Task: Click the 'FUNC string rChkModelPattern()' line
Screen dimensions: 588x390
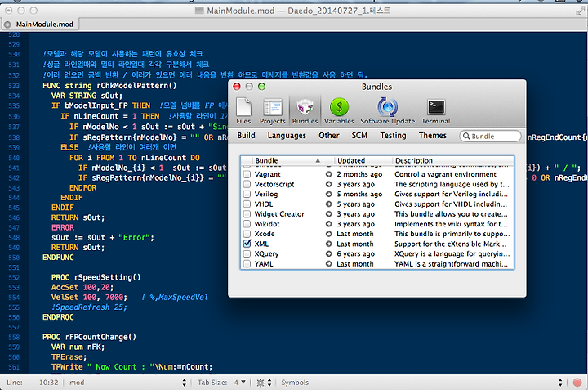Action: click(109, 86)
